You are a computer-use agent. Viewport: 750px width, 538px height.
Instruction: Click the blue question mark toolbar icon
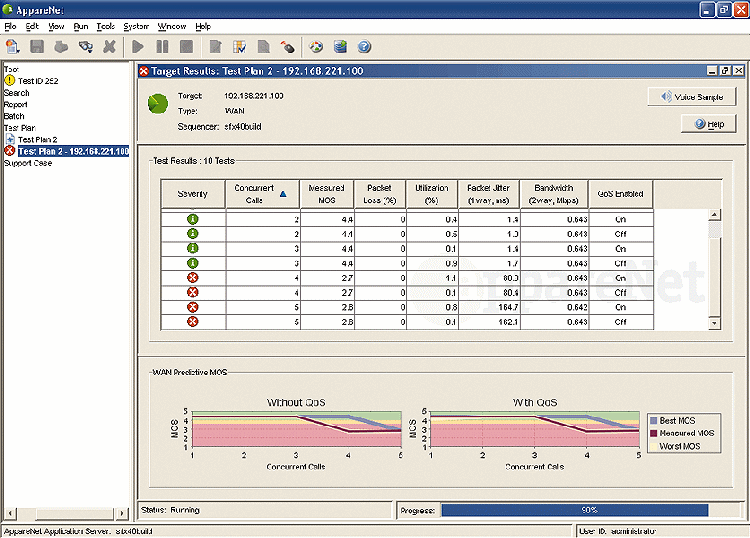[x=364, y=46]
